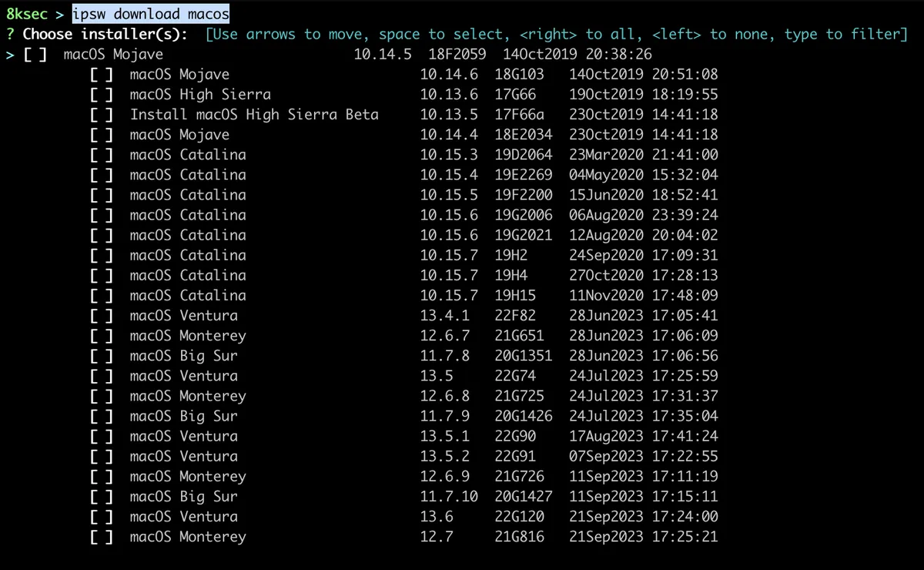Click the 'ipsw download macos' command text
Image resolution: width=924 pixels, height=570 pixels.
tap(150, 14)
